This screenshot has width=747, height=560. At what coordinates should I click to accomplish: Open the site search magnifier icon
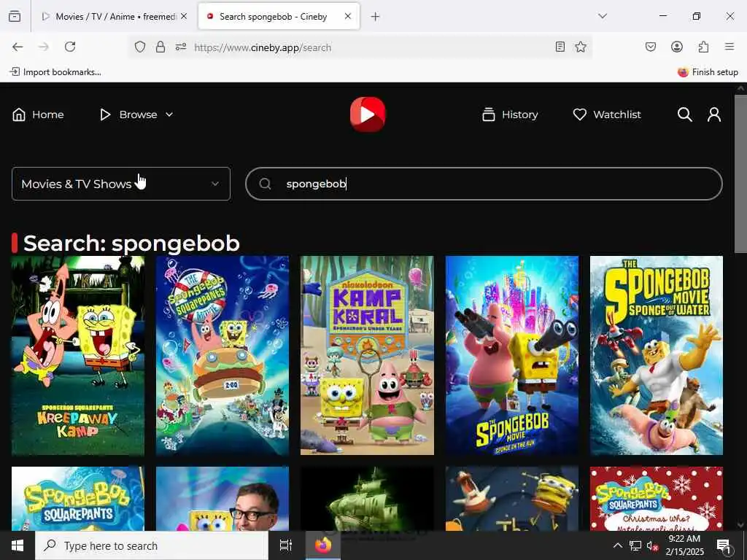(684, 114)
